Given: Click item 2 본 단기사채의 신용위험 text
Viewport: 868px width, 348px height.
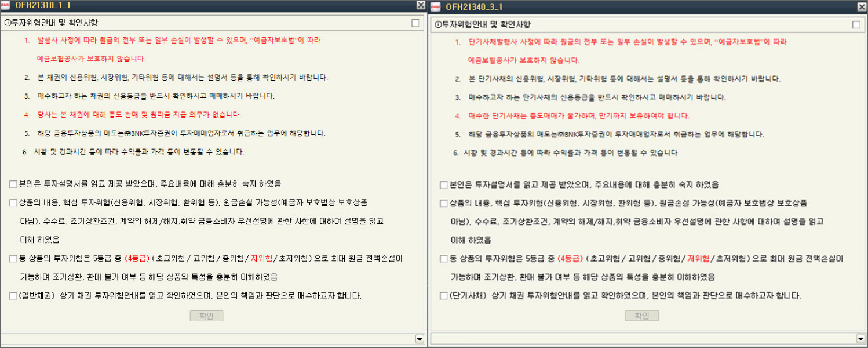Looking at the screenshot, I should (624, 79).
